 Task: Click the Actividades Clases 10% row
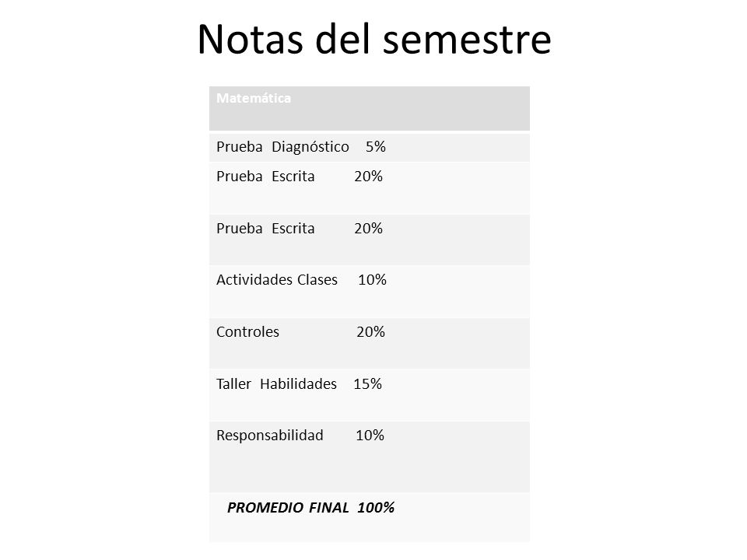pos(369,292)
